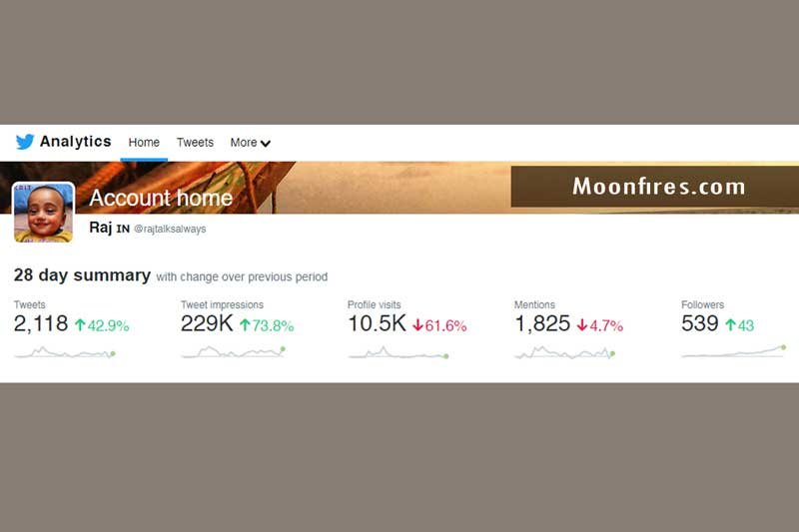This screenshot has height=532, width=799.
Task: Click the Mentions red down arrow
Action: (582, 324)
